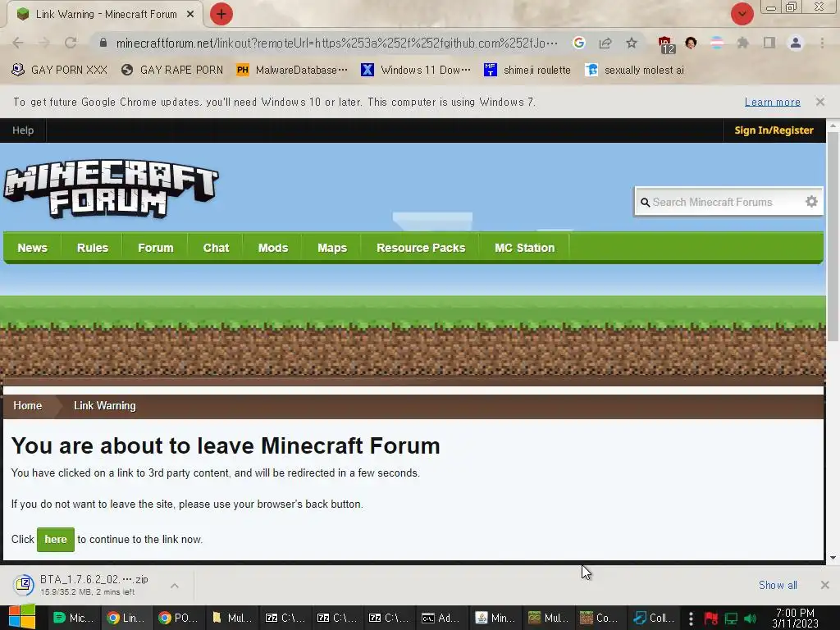Open the extension with badge 12

point(666,44)
